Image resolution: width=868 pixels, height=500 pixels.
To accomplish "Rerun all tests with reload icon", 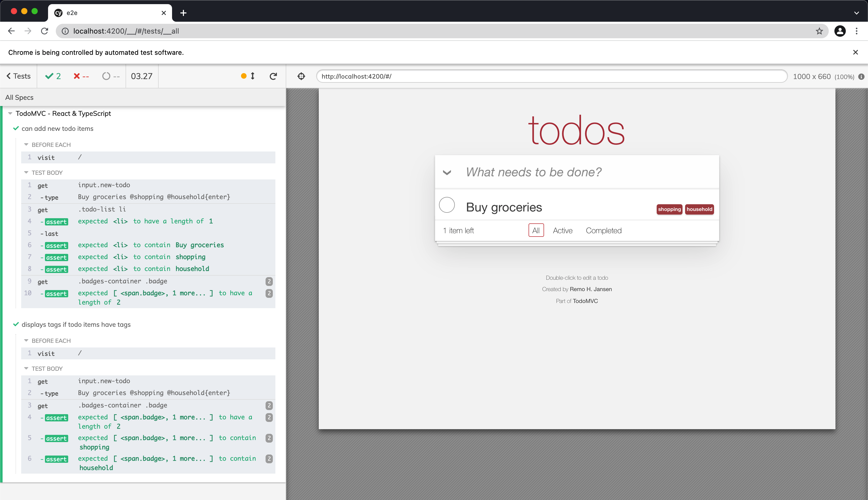I will coord(273,76).
